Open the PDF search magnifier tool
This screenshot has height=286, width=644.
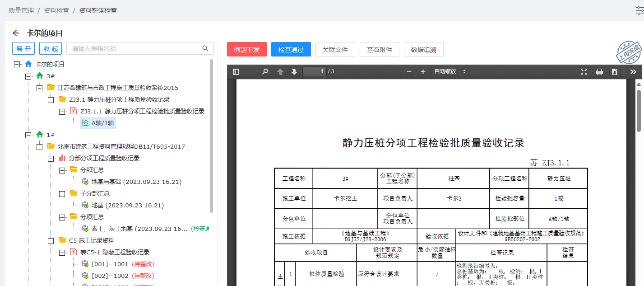tap(265, 71)
